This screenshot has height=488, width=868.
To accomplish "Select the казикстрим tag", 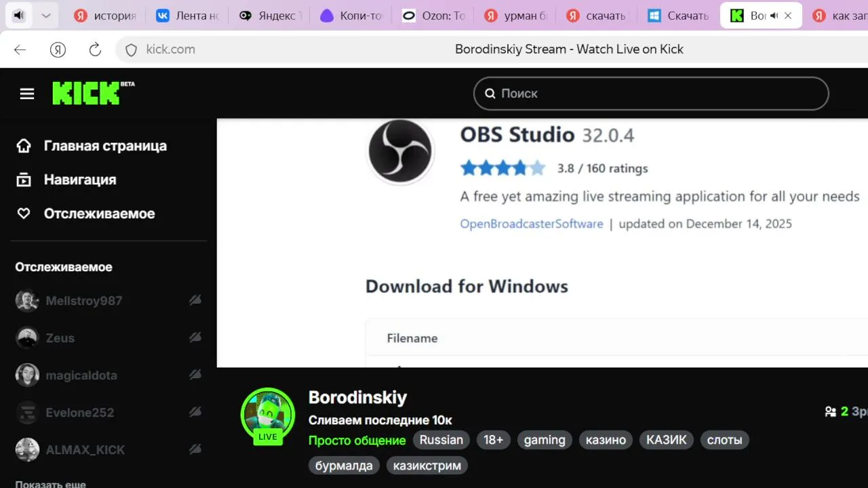I will (x=427, y=466).
